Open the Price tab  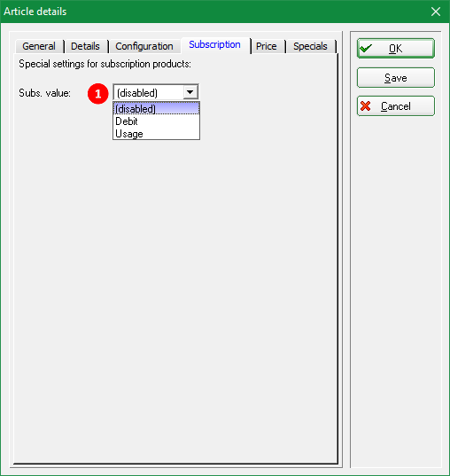coord(267,46)
